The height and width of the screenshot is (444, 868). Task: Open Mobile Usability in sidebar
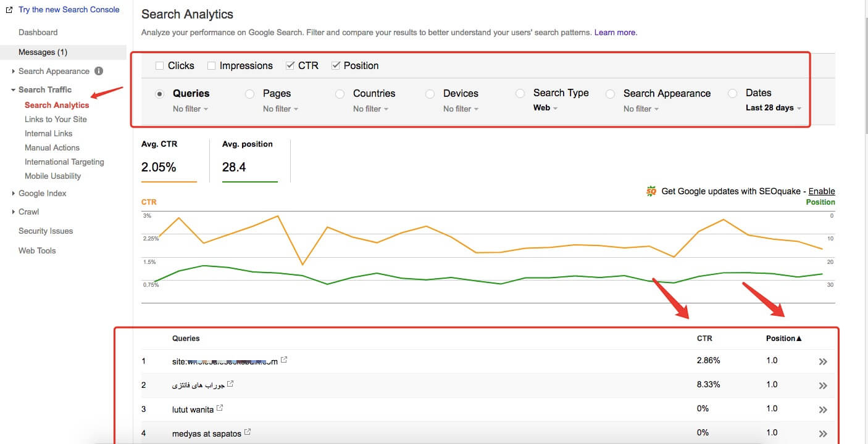(52, 176)
